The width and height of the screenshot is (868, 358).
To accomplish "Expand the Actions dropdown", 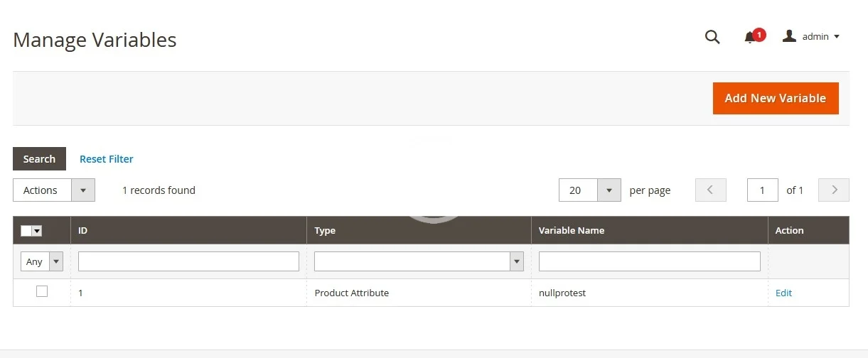I will coord(53,190).
